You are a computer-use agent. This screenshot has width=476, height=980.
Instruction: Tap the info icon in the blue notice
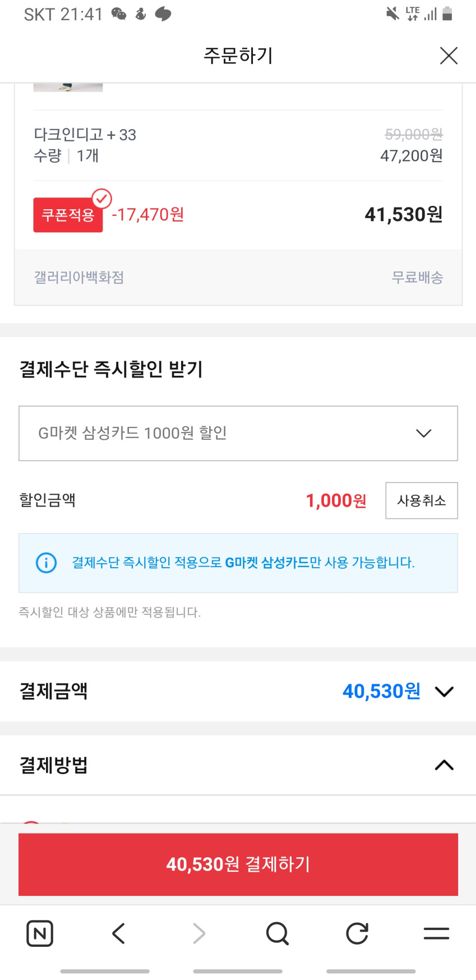(46, 563)
